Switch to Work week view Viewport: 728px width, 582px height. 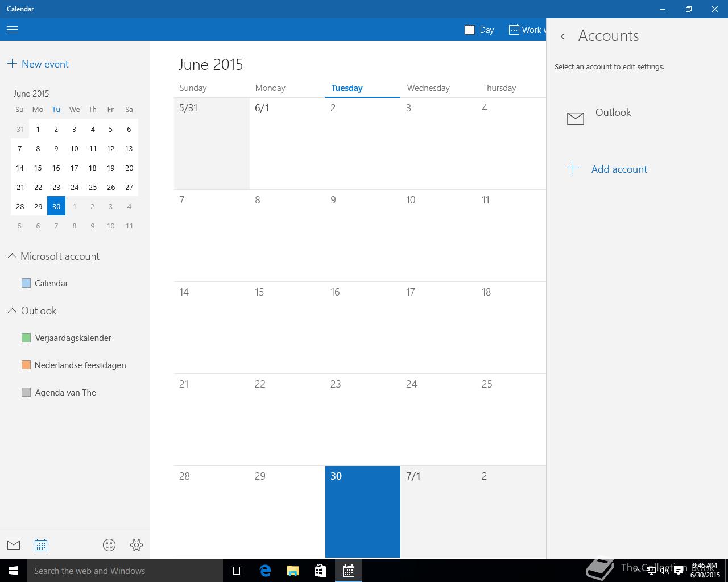(527, 30)
